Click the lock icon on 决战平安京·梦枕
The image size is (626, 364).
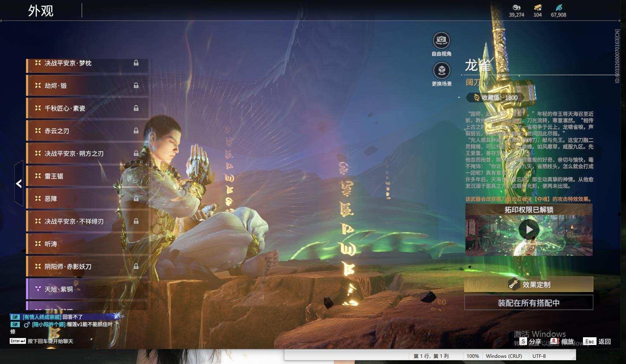tap(136, 63)
